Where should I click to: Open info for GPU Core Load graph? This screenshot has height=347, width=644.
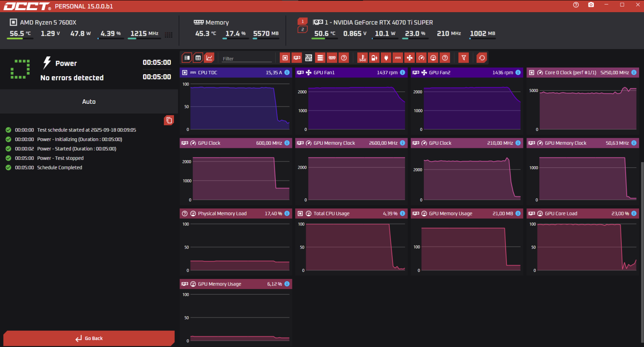point(634,214)
